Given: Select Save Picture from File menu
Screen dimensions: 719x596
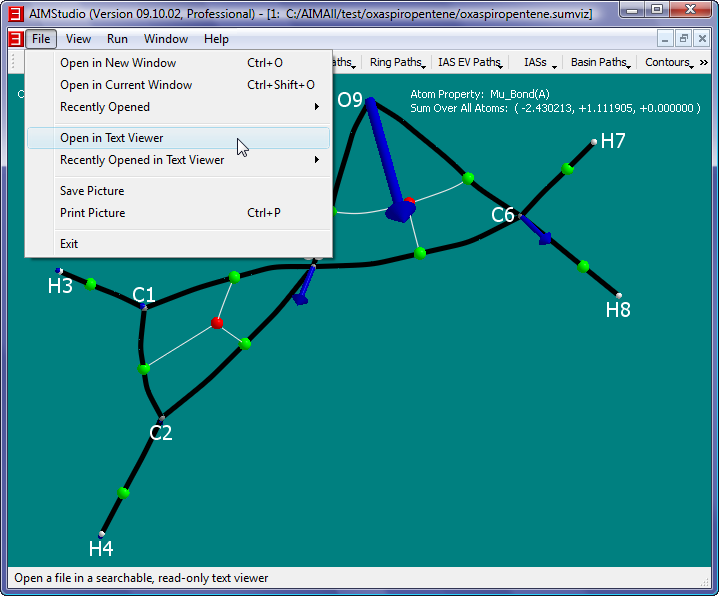Looking at the screenshot, I should [x=92, y=191].
